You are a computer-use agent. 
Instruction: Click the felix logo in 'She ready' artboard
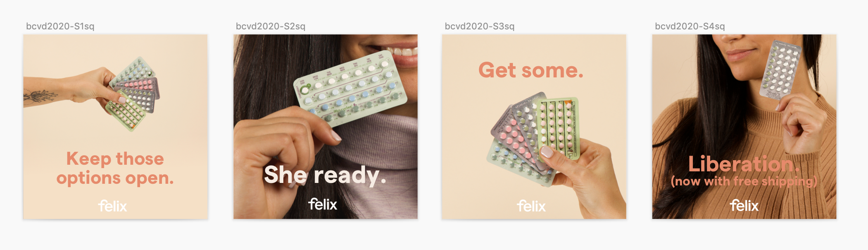[x=323, y=204]
